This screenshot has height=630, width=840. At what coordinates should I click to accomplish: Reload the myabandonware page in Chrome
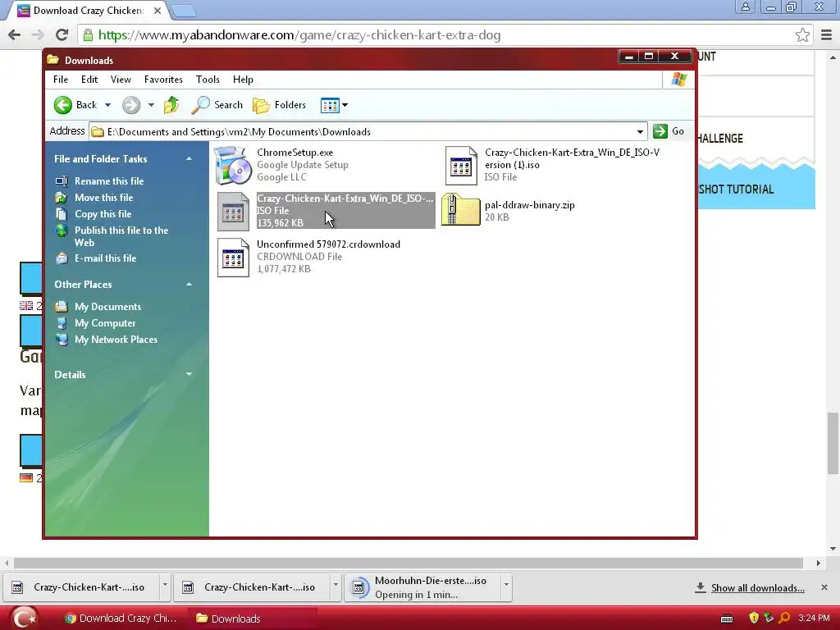pyautogui.click(x=62, y=34)
